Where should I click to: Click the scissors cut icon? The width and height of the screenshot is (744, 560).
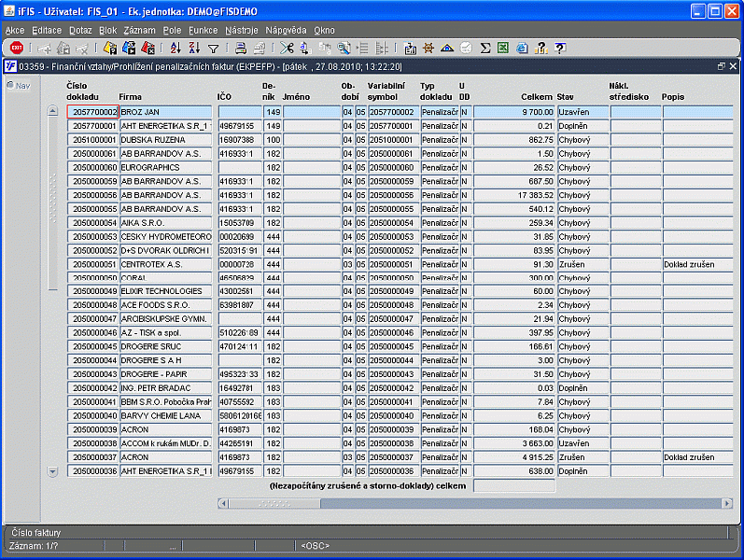tap(287, 48)
